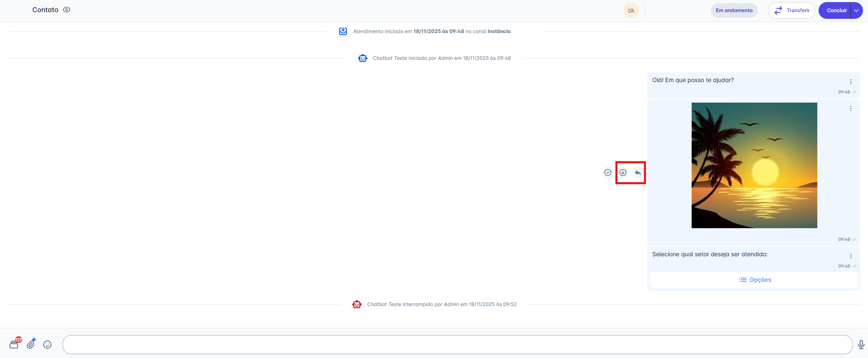
Task: Click the message text input field
Action: click(x=457, y=344)
